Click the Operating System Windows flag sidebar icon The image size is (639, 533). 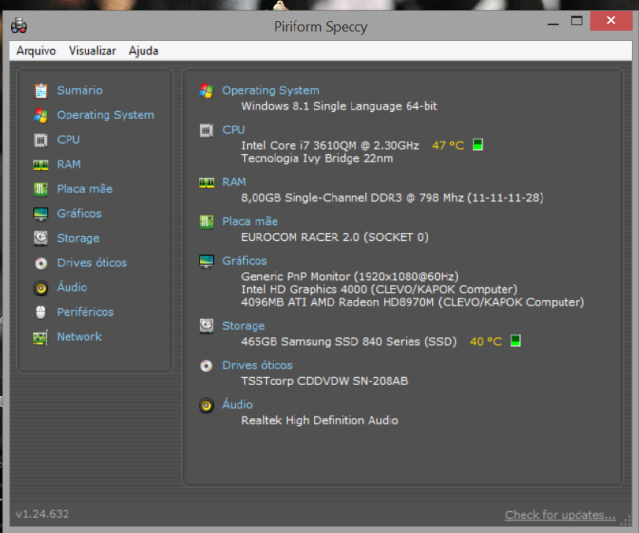click(41, 115)
